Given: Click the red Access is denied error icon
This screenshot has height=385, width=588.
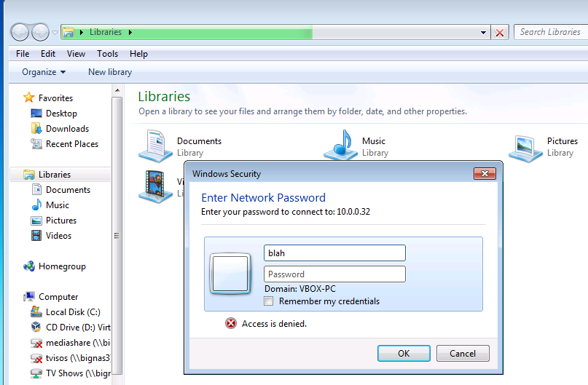Looking at the screenshot, I should 231,323.
